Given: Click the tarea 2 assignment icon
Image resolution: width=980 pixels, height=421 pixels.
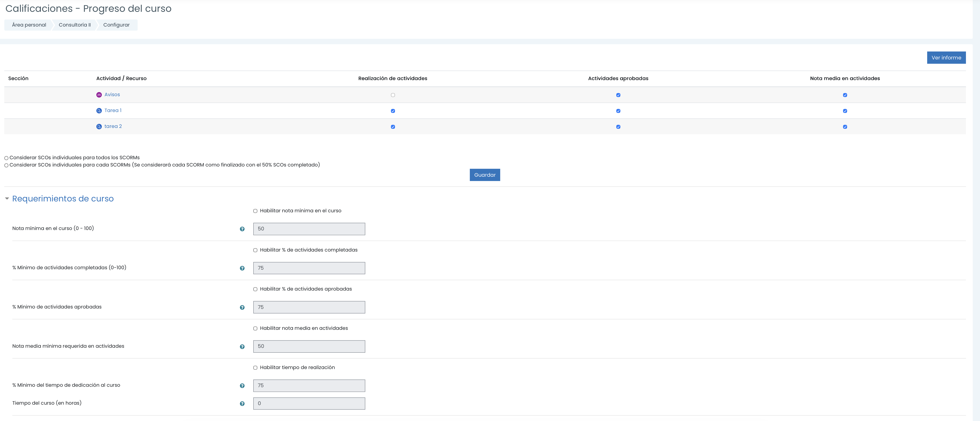Looking at the screenshot, I should pyautogui.click(x=99, y=127).
